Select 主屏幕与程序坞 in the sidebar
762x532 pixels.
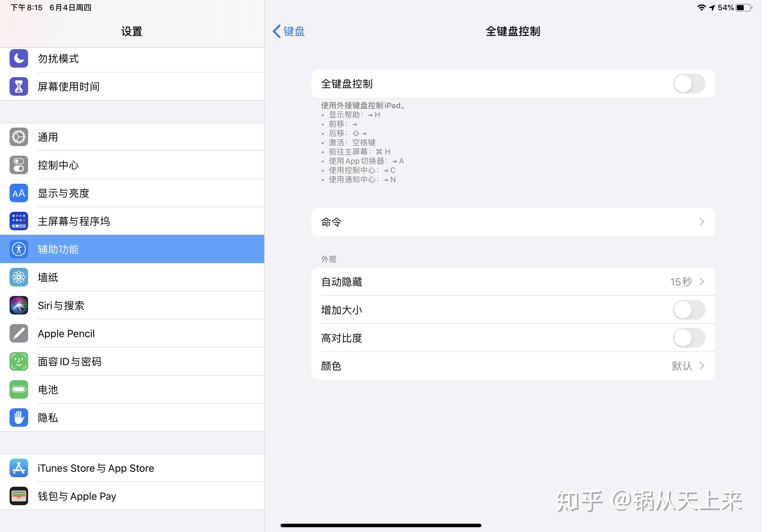tap(132, 221)
